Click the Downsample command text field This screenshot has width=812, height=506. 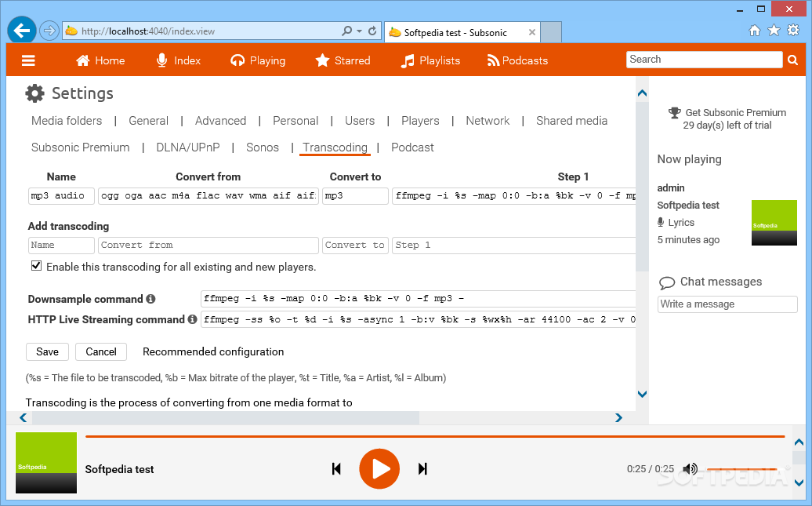point(419,299)
